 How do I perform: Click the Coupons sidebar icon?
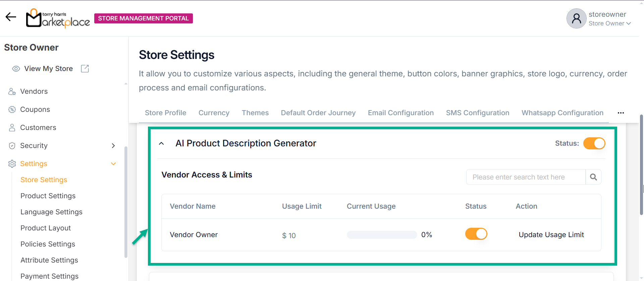click(12, 110)
